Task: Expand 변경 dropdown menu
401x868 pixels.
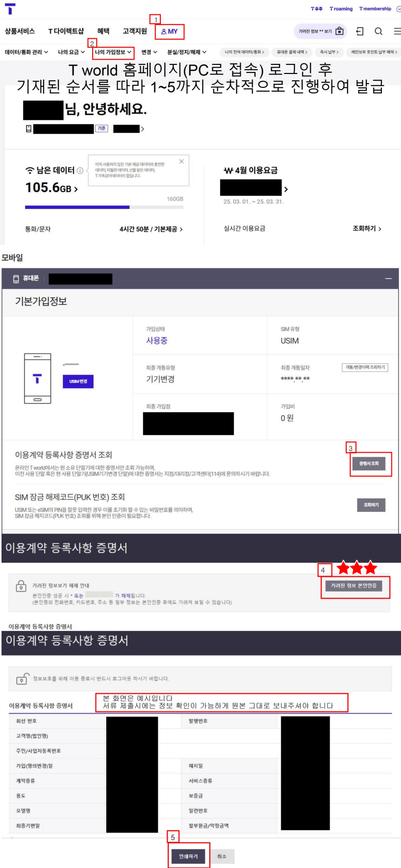Action: 149,52
